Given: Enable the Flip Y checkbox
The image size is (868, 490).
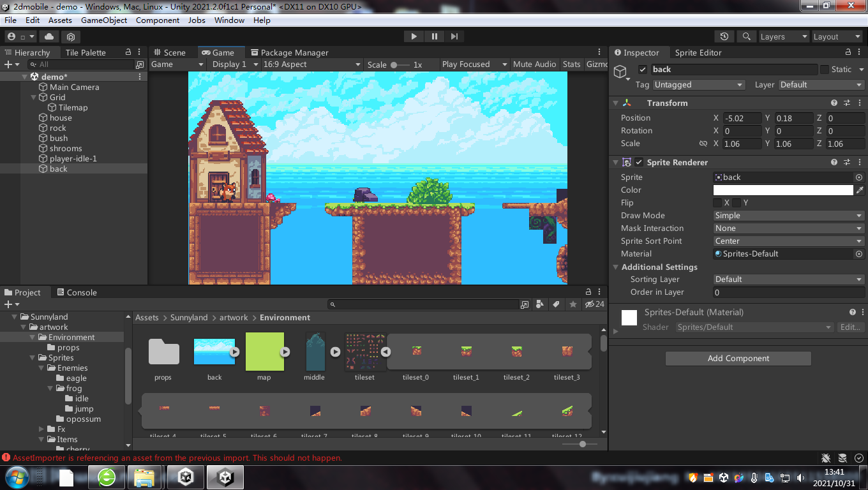Looking at the screenshot, I should point(737,203).
